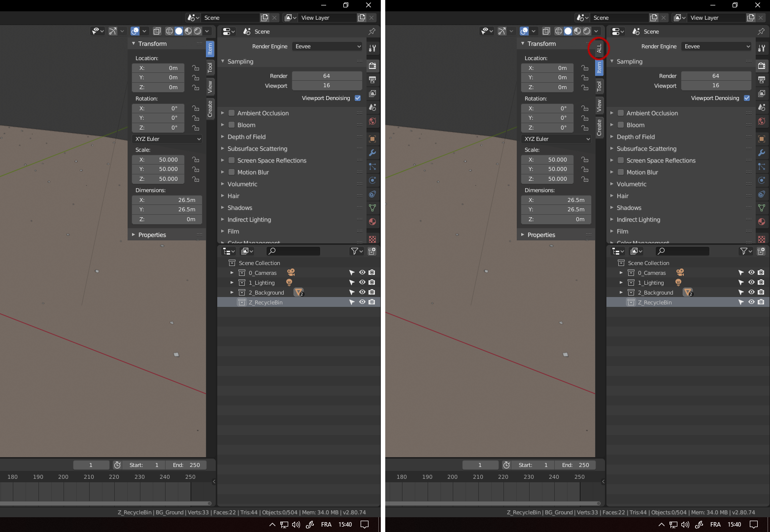Open Modifiers wrench tab in left window
This screenshot has width=770, height=532.
click(x=372, y=153)
